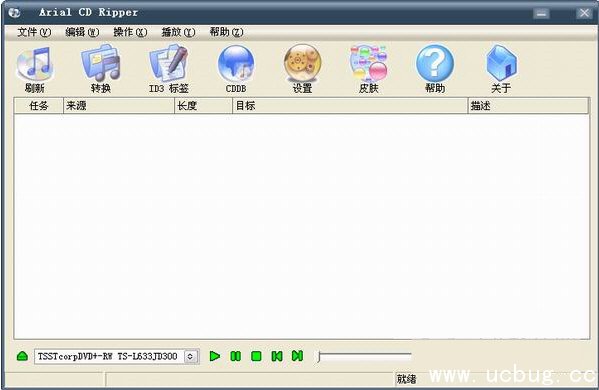Open the 编辑(W) menu
The height and width of the screenshot is (390, 599).
tap(82, 32)
